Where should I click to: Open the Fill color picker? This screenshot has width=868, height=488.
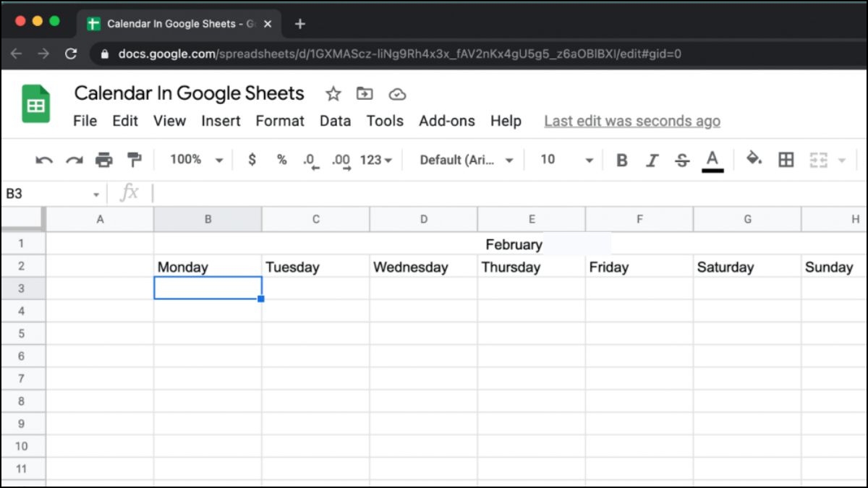click(754, 160)
